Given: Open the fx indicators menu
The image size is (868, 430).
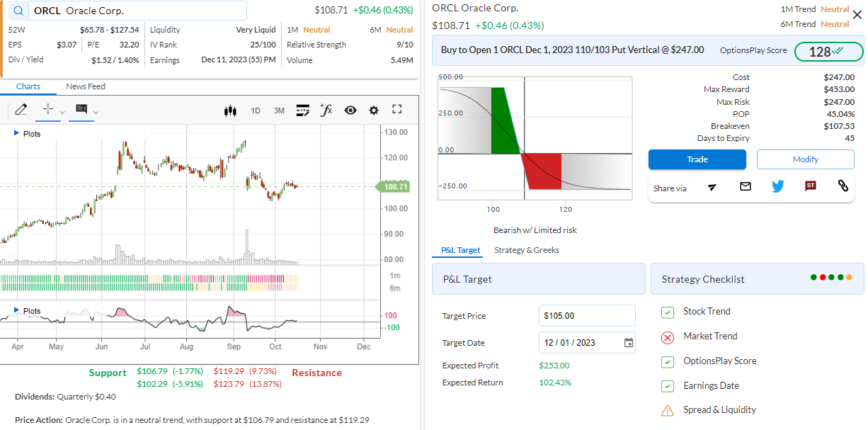Looking at the screenshot, I should point(326,110).
